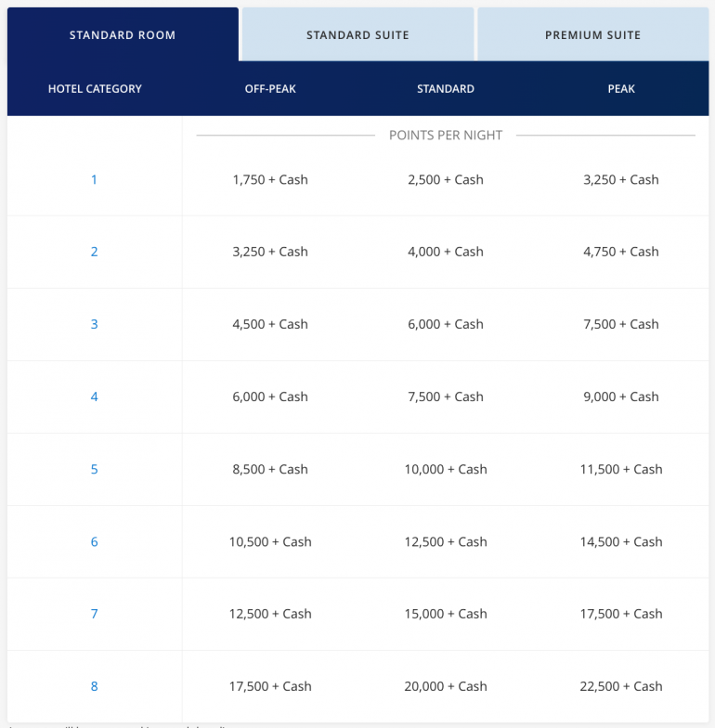Open hotel category 4 link
Viewport: 715px width, 728px height.
click(x=94, y=396)
